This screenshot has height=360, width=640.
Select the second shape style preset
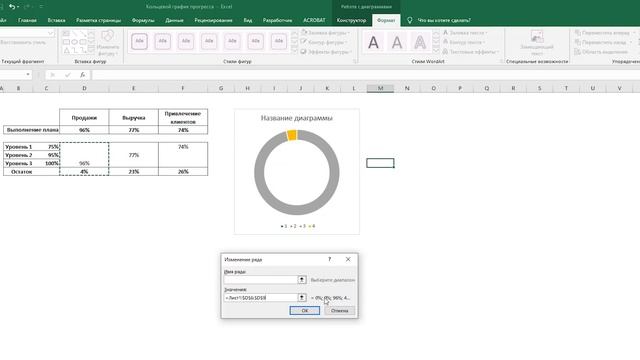click(162, 41)
